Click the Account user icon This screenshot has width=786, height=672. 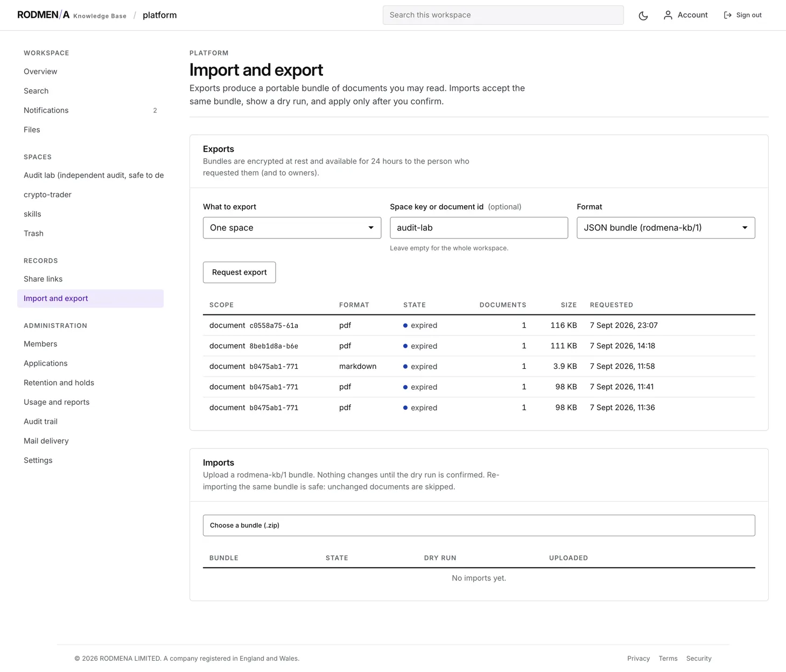click(x=668, y=15)
